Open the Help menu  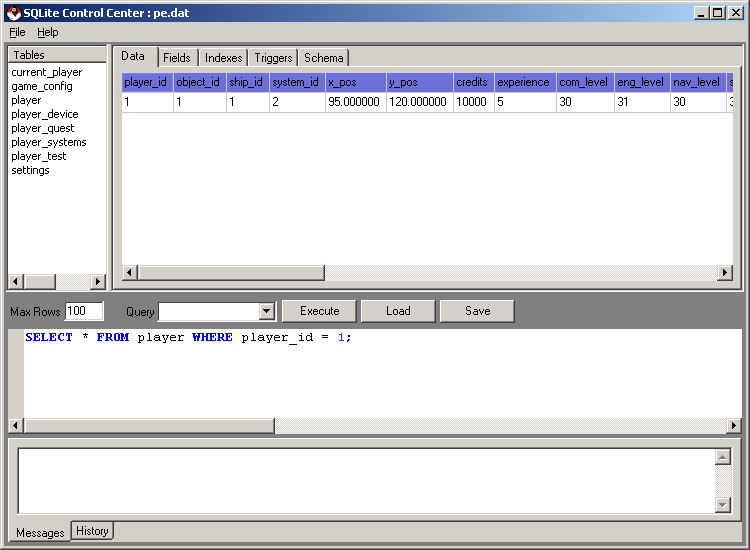point(48,32)
